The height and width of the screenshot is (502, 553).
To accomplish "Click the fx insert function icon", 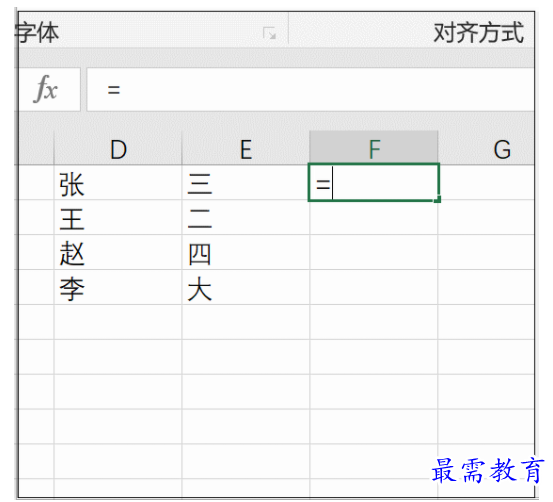I will 46,89.
